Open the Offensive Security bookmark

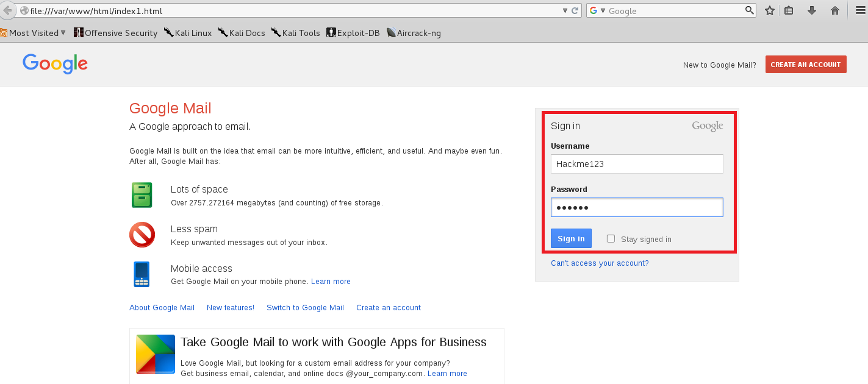(x=115, y=33)
